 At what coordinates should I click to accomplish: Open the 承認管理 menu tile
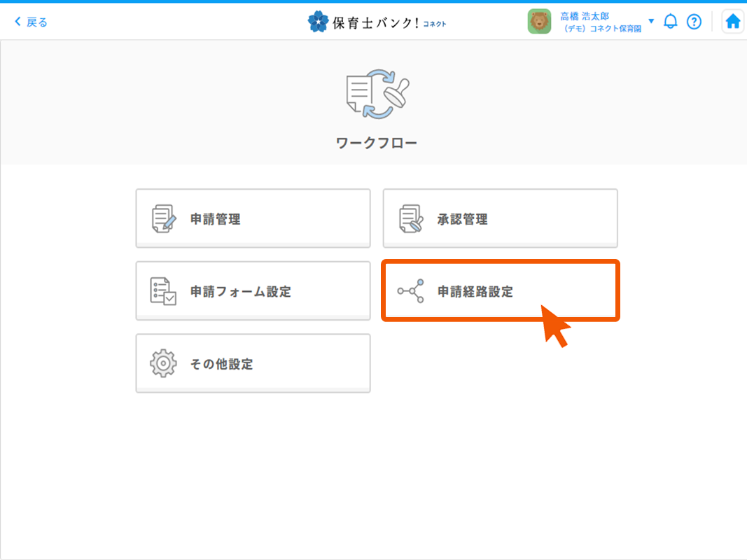pos(500,218)
